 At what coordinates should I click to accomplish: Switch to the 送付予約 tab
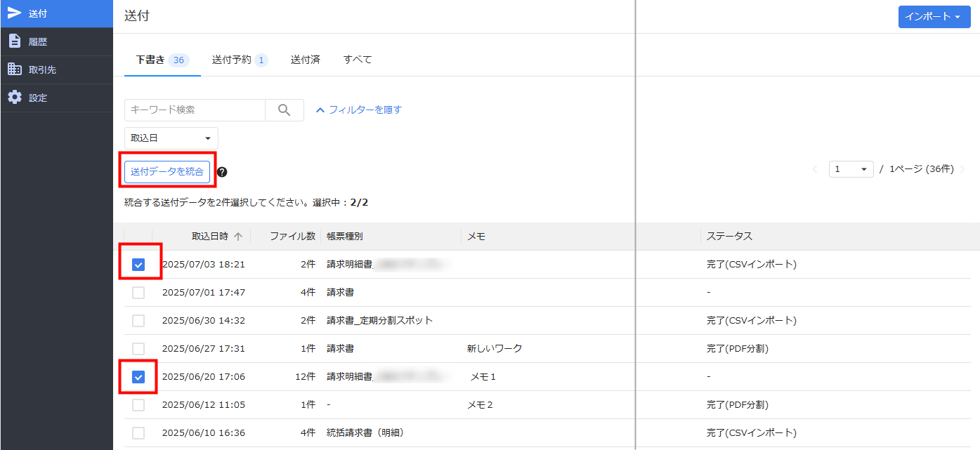coord(240,60)
